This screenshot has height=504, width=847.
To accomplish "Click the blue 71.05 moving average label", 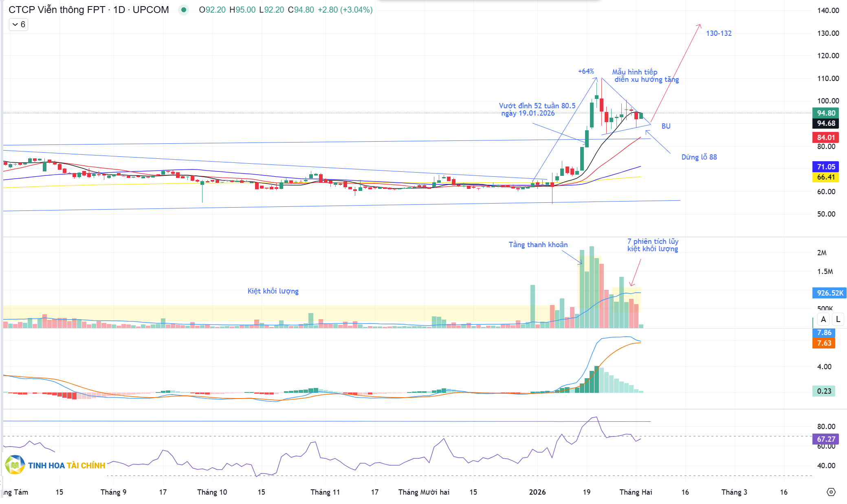I will pyautogui.click(x=825, y=167).
